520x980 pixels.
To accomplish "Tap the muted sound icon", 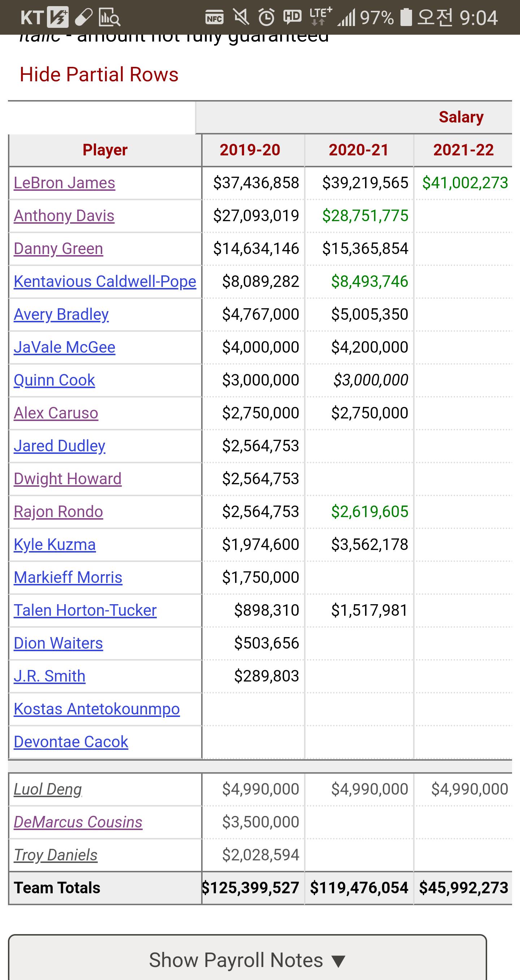I will click(241, 17).
